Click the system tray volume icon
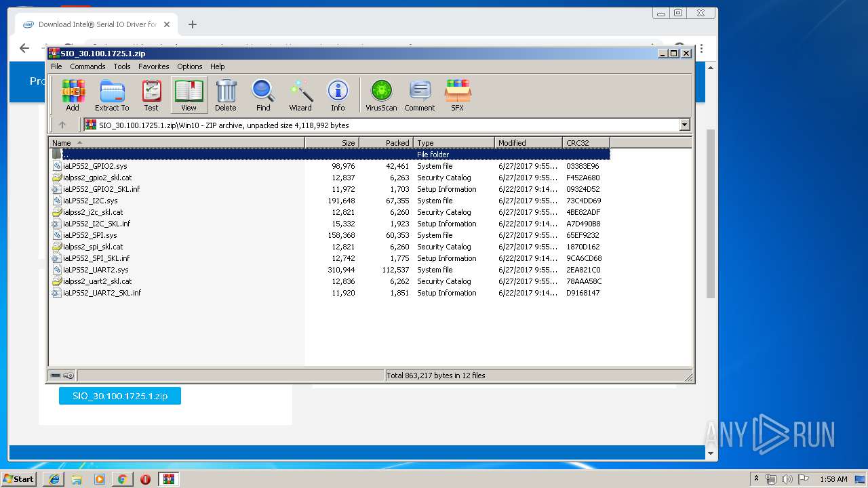 pyautogui.click(x=787, y=479)
